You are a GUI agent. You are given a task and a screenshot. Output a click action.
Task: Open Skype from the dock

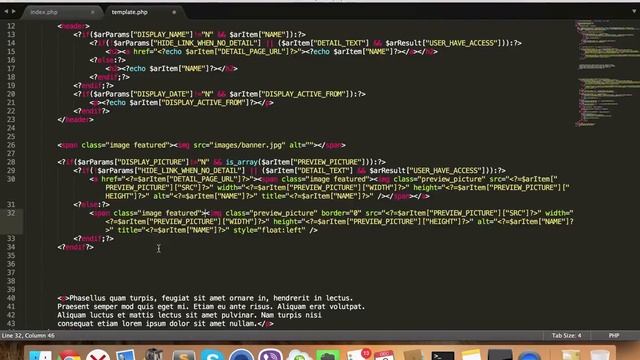212,355
